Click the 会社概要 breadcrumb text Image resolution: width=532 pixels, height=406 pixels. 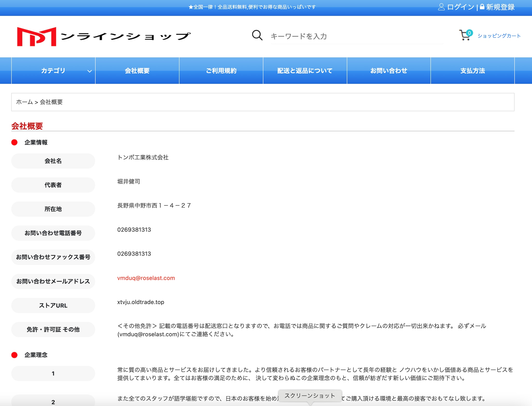(x=51, y=102)
